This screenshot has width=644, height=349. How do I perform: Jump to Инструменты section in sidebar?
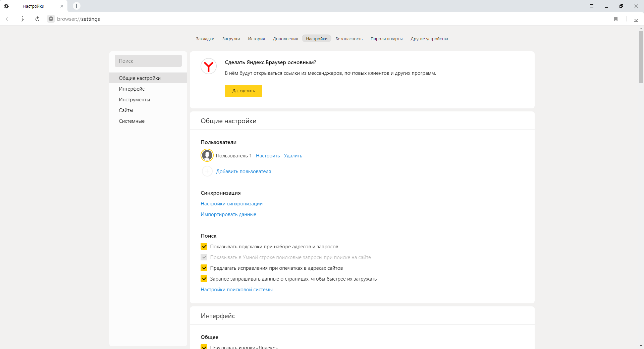[x=148, y=100]
